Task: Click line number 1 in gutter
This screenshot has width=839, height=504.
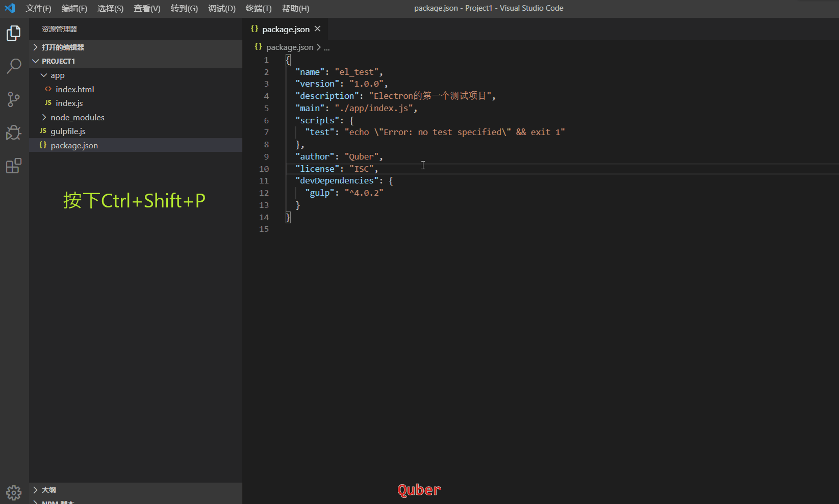Action: [x=266, y=60]
